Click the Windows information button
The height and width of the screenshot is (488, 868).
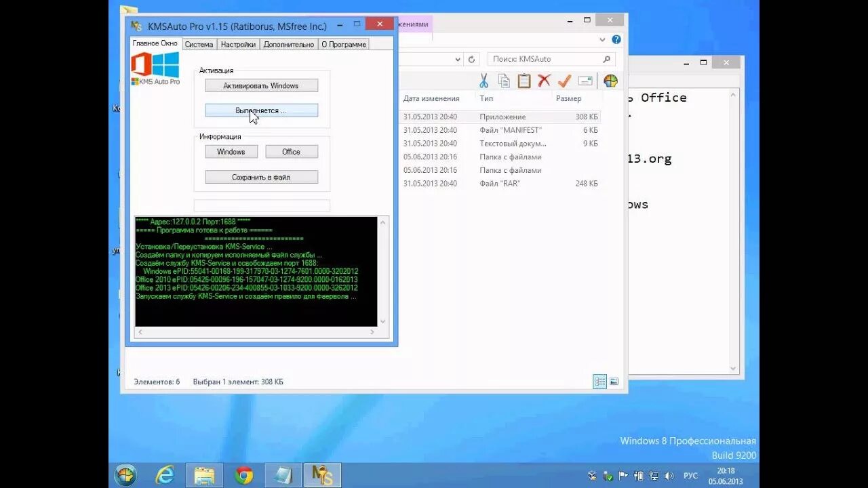coord(231,152)
